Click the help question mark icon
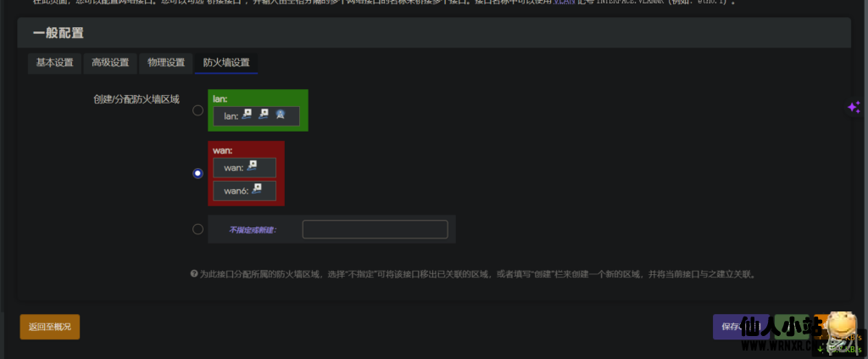Screen dimensions: 868x359 coord(194,273)
